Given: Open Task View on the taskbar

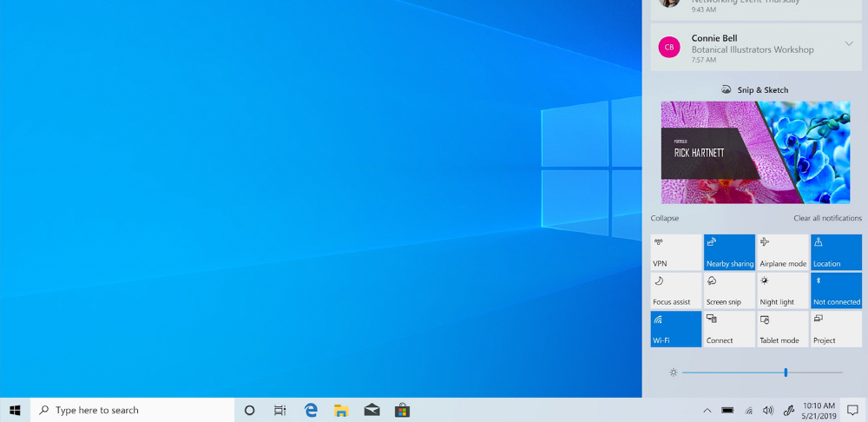Looking at the screenshot, I should click(x=279, y=410).
